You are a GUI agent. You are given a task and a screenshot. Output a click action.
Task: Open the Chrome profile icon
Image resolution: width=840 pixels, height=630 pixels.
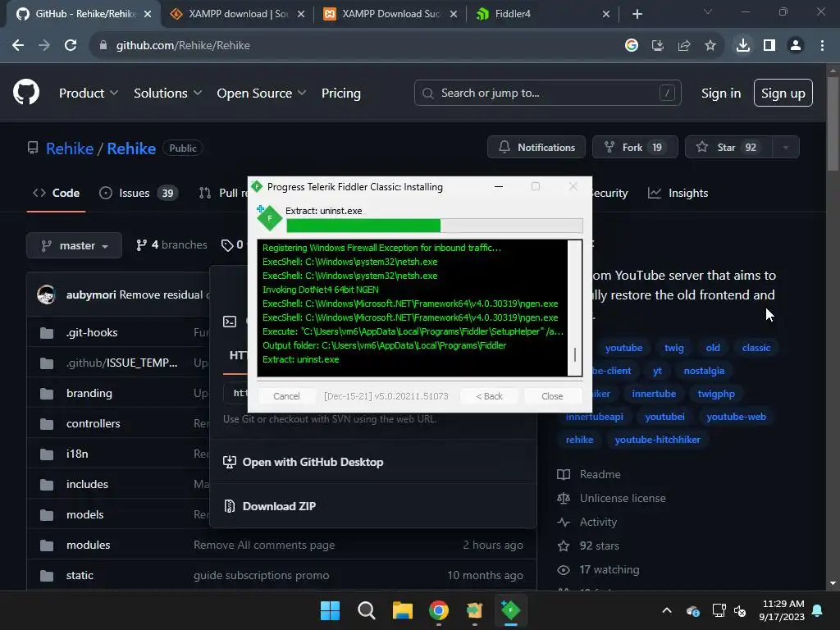[x=796, y=46]
